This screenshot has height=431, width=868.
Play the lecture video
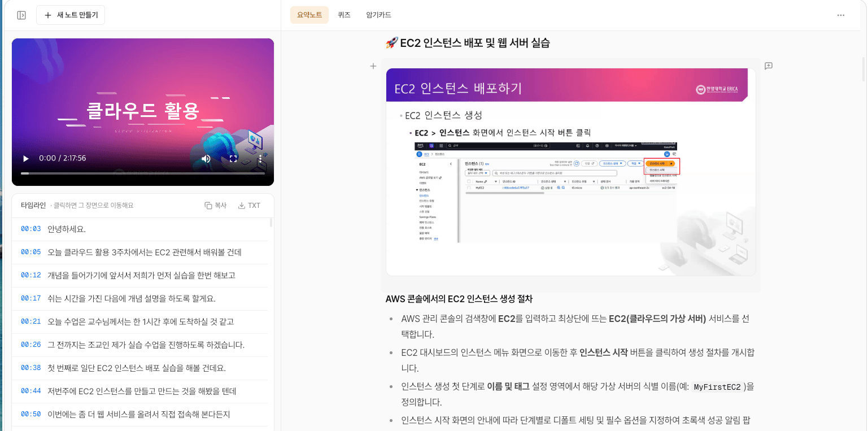(25, 159)
